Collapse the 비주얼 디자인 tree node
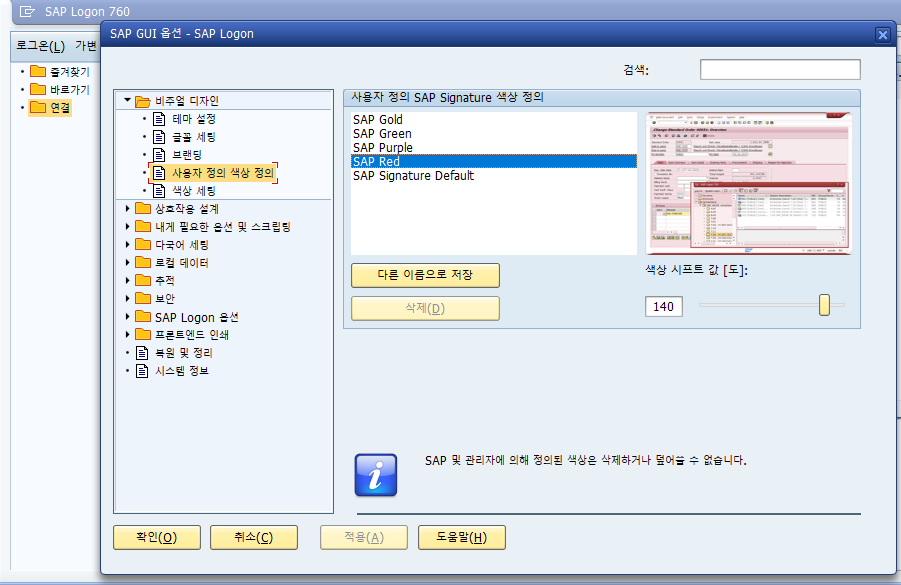The height and width of the screenshot is (585, 901). [127, 100]
